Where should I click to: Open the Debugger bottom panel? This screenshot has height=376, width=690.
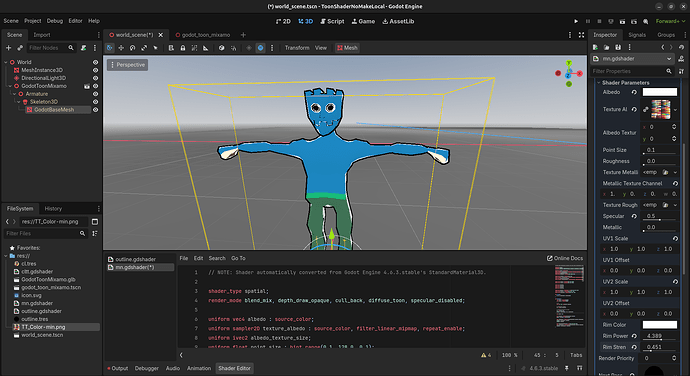[x=147, y=368]
